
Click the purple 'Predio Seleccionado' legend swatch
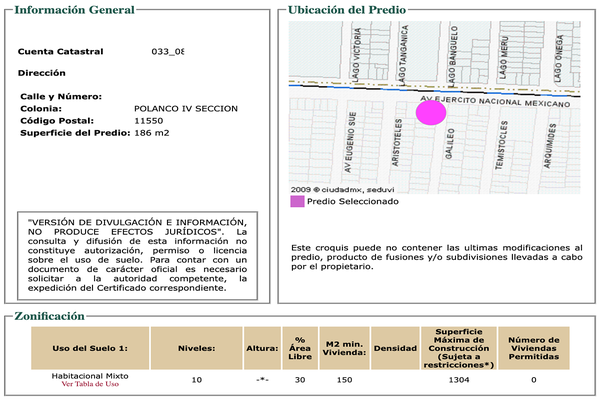click(x=297, y=201)
